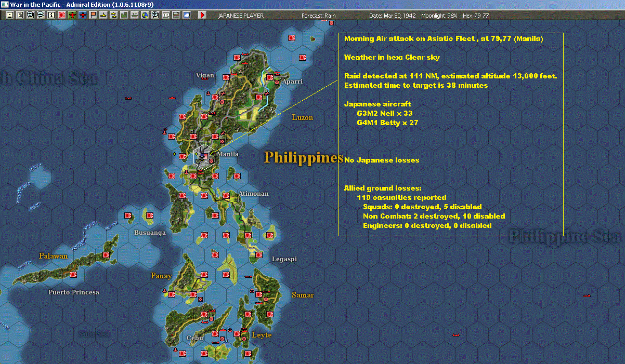Click the Forecast: Rain status text
The height and width of the screenshot is (364, 625).
319,16
